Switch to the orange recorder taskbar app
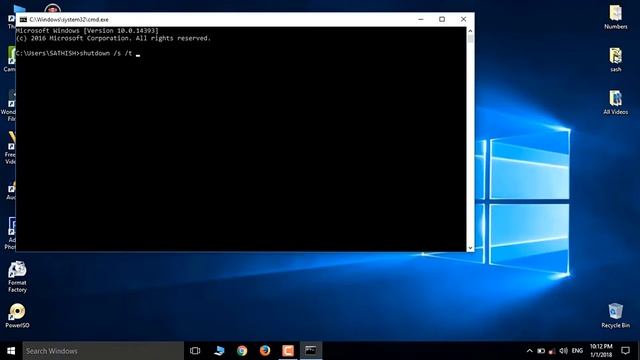The image size is (640, 360). point(288,351)
